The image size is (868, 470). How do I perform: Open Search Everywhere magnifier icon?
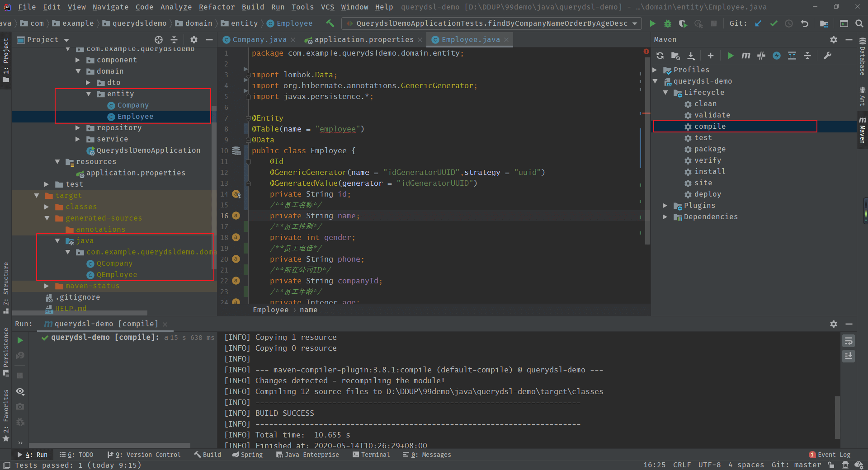pyautogui.click(x=859, y=23)
